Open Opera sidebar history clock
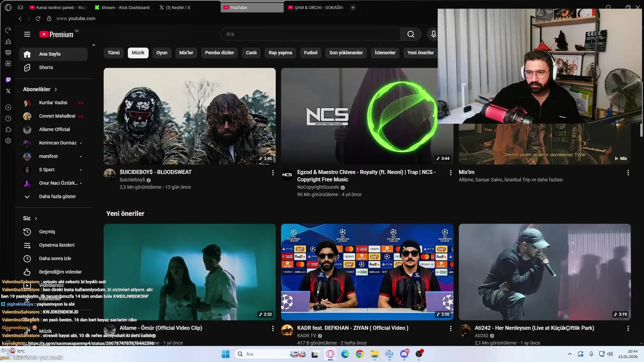 pos(8,119)
